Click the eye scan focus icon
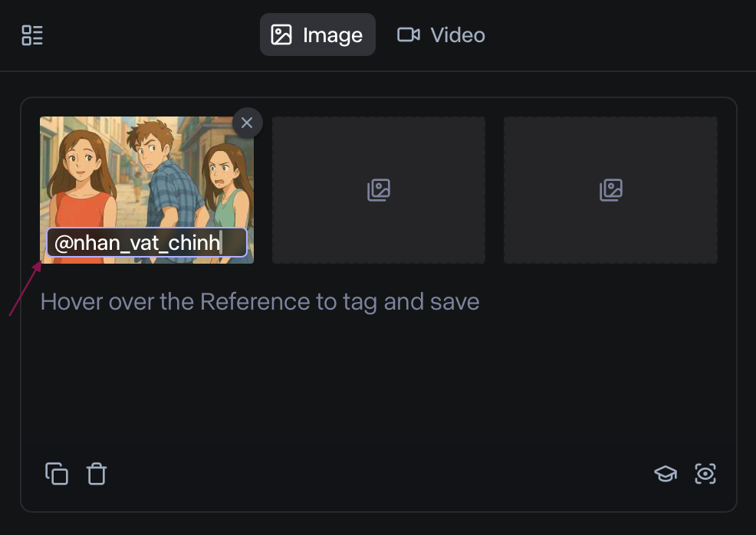 tap(705, 474)
